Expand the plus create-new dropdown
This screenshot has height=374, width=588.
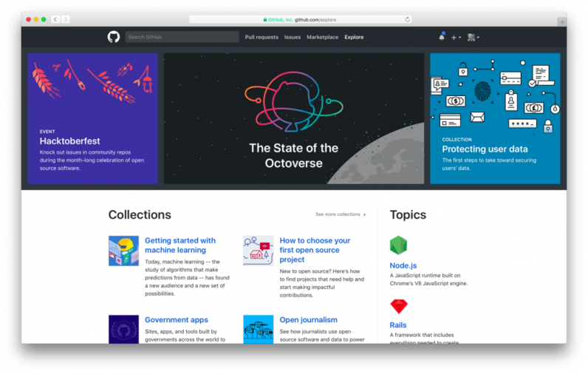pos(457,37)
